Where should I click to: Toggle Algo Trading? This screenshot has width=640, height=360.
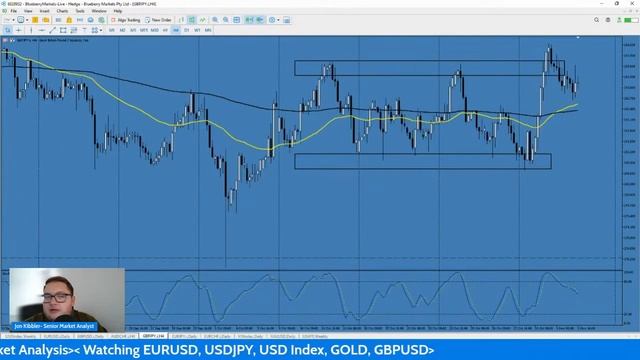126,20
